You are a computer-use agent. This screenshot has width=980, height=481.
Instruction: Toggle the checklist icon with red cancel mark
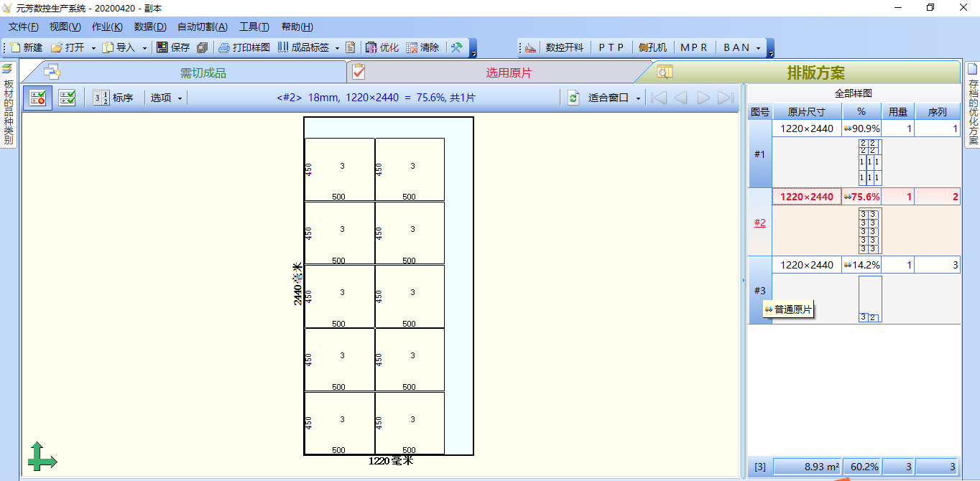pyautogui.click(x=37, y=98)
